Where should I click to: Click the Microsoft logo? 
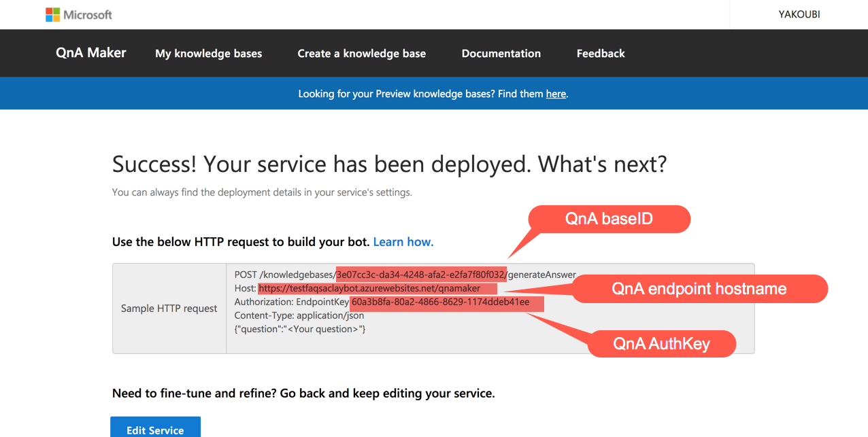click(79, 14)
